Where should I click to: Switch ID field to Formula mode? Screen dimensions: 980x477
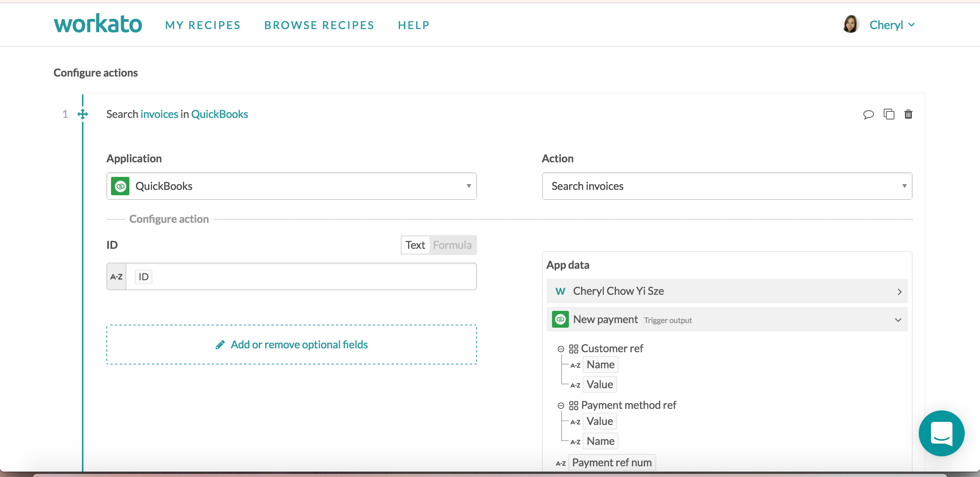[452, 245]
